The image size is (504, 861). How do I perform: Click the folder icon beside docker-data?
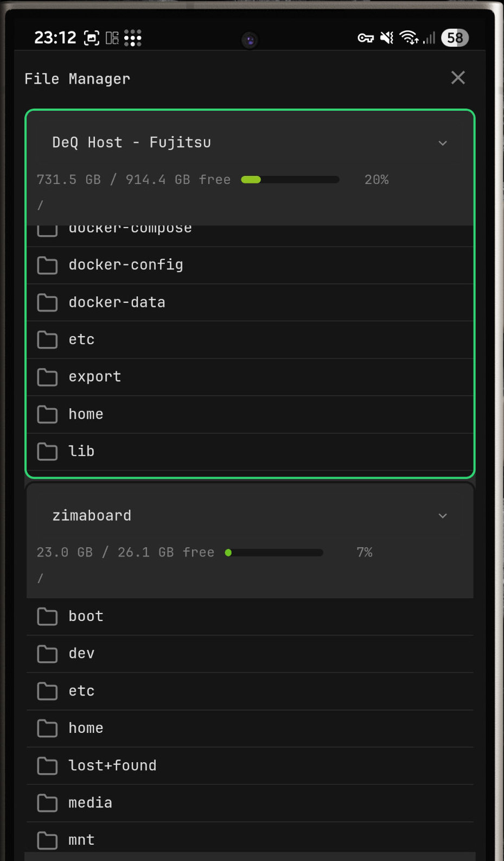pos(47,302)
